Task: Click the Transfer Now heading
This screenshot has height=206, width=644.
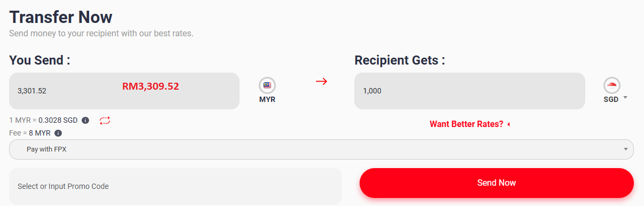Action: 61,17
